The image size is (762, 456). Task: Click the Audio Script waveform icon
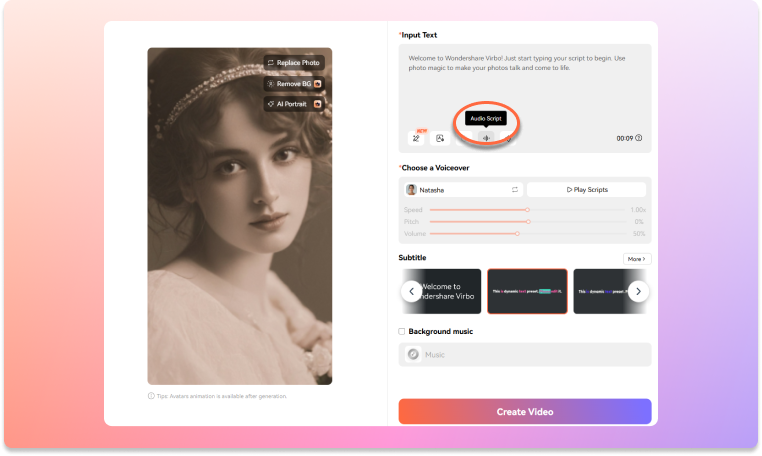[x=486, y=138]
